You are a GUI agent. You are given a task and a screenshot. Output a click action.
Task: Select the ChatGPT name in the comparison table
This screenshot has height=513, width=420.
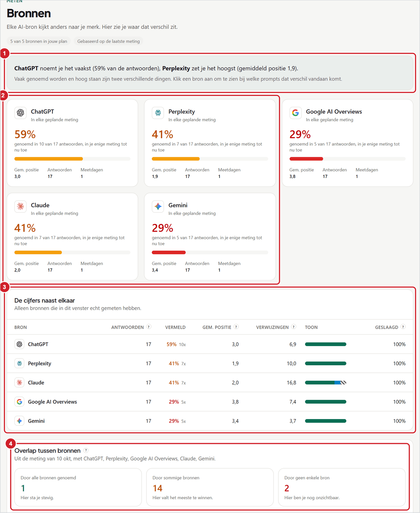[38, 344]
